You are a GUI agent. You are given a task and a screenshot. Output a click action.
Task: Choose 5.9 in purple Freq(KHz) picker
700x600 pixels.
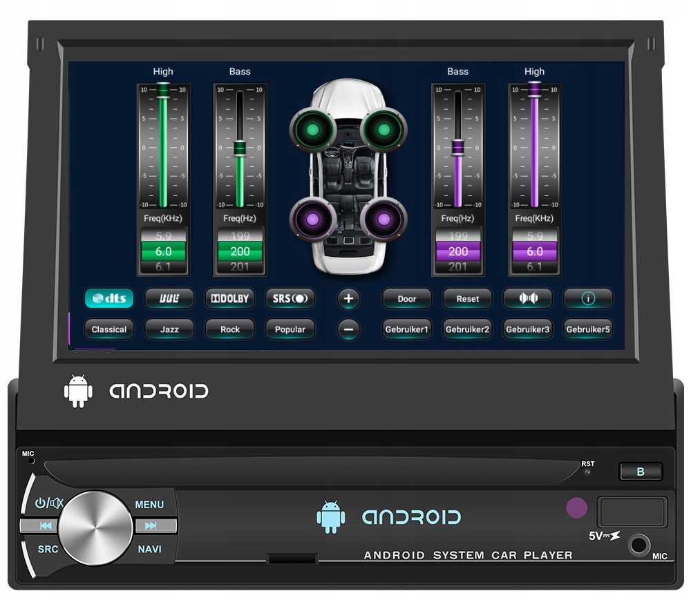pyautogui.click(x=535, y=235)
